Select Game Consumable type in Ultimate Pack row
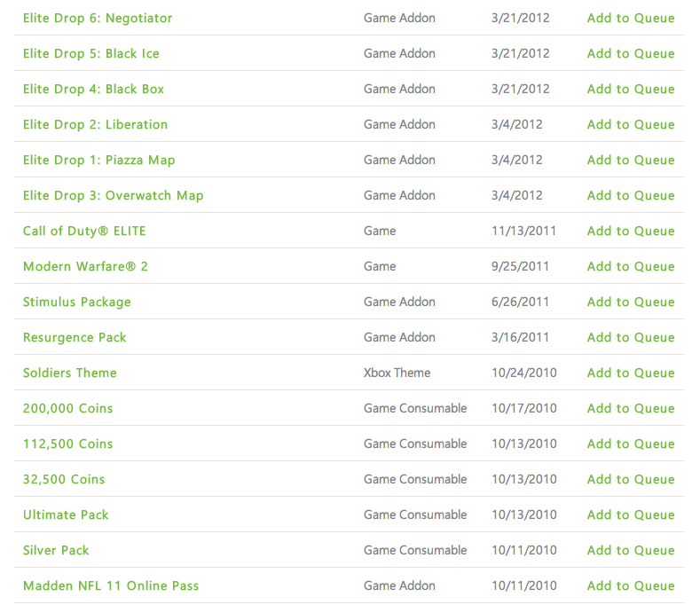700x605 pixels. 415,515
